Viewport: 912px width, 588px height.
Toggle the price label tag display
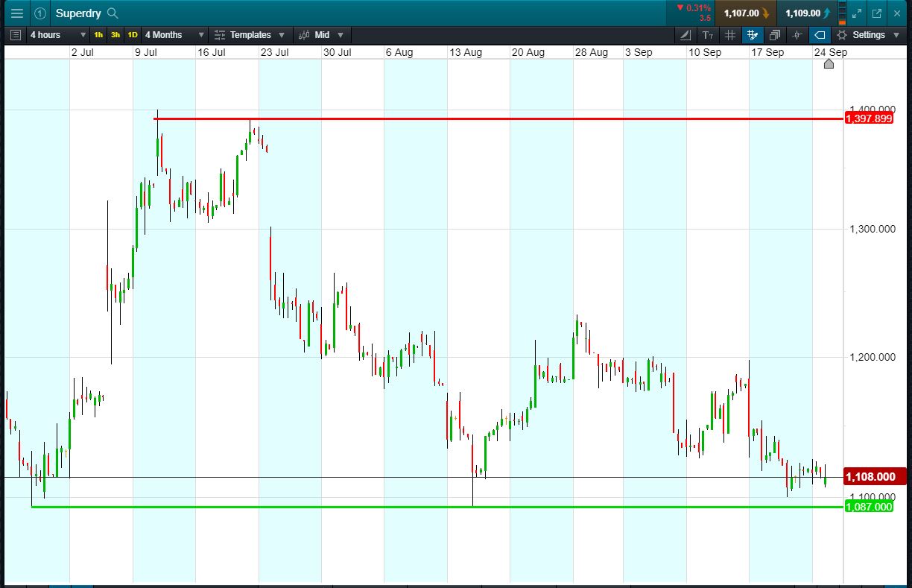click(x=820, y=35)
